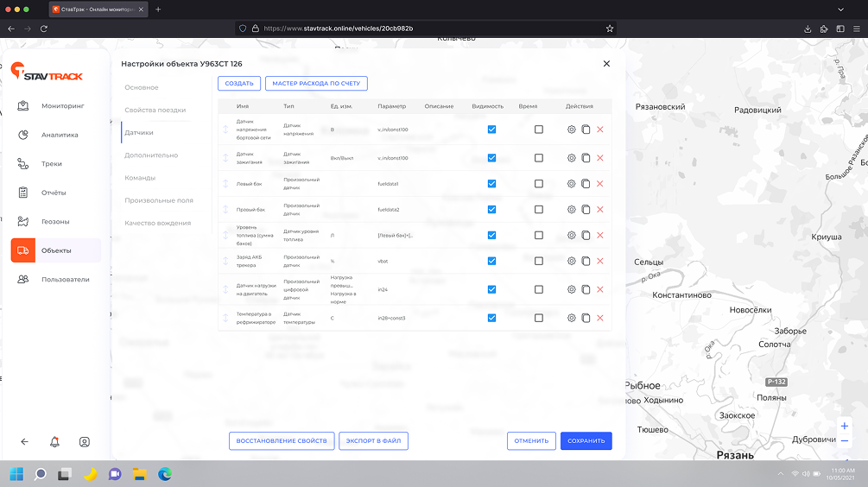Click reorder handle for Заряд АКБ трекера
The width and height of the screenshot is (868, 487).
click(x=225, y=261)
